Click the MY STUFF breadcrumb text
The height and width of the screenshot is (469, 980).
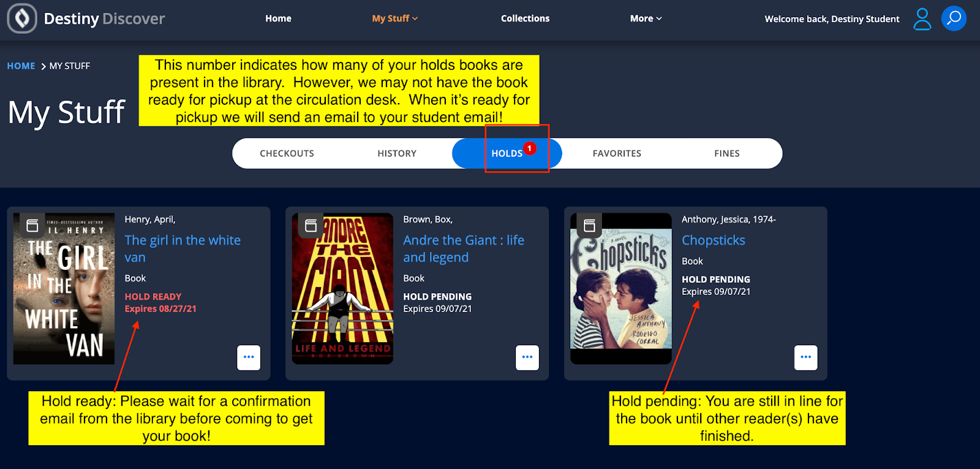pyautogui.click(x=70, y=66)
